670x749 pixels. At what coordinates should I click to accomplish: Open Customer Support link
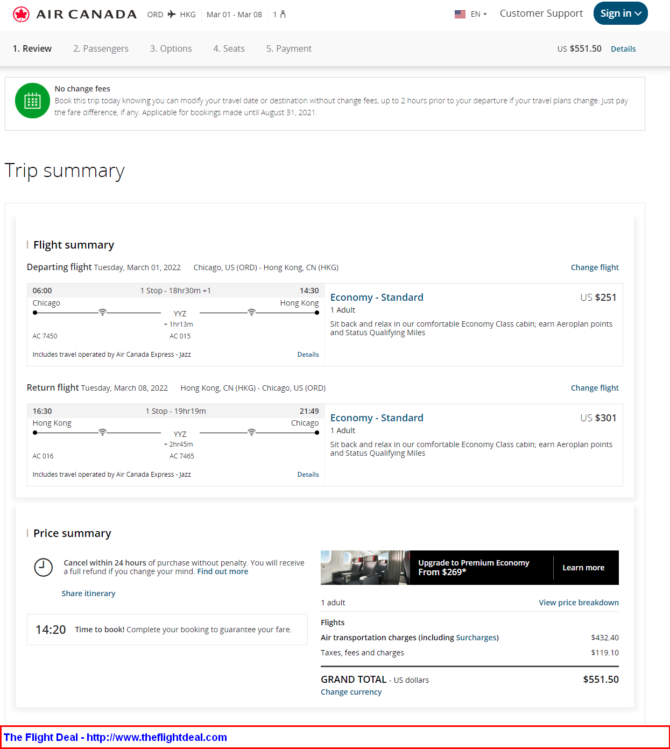click(541, 13)
